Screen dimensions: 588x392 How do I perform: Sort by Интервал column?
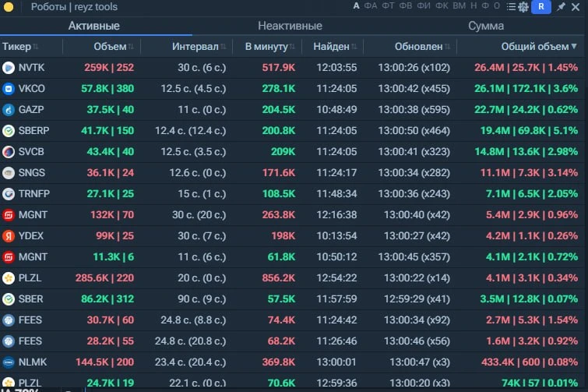[199, 47]
